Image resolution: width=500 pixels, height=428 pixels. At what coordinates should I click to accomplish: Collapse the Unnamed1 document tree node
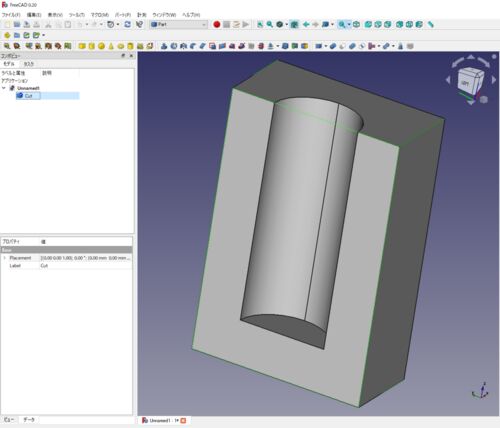pos(4,88)
